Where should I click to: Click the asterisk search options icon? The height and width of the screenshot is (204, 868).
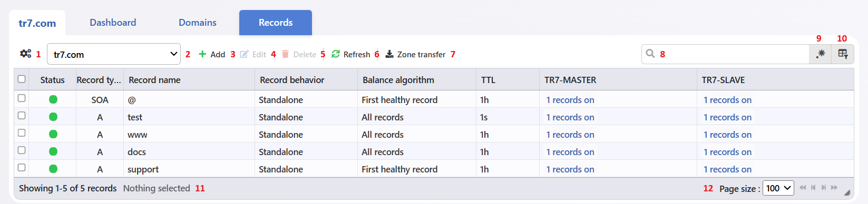click(821, 54)
